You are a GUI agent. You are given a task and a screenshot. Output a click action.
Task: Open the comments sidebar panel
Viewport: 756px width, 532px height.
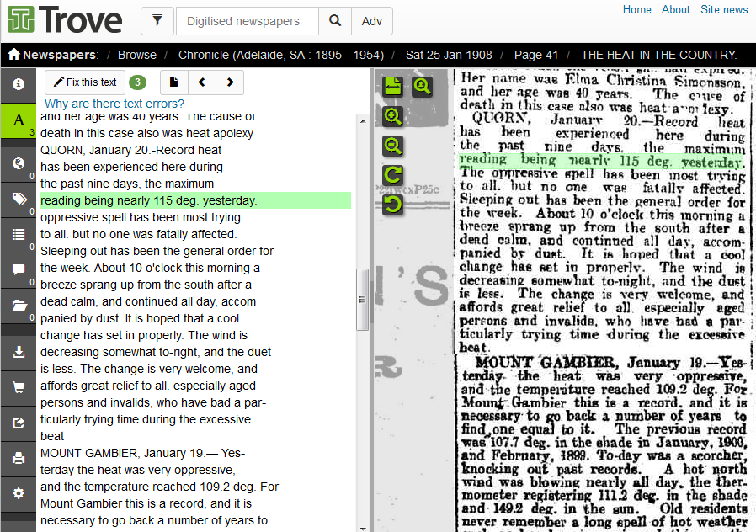click(19, 269)
